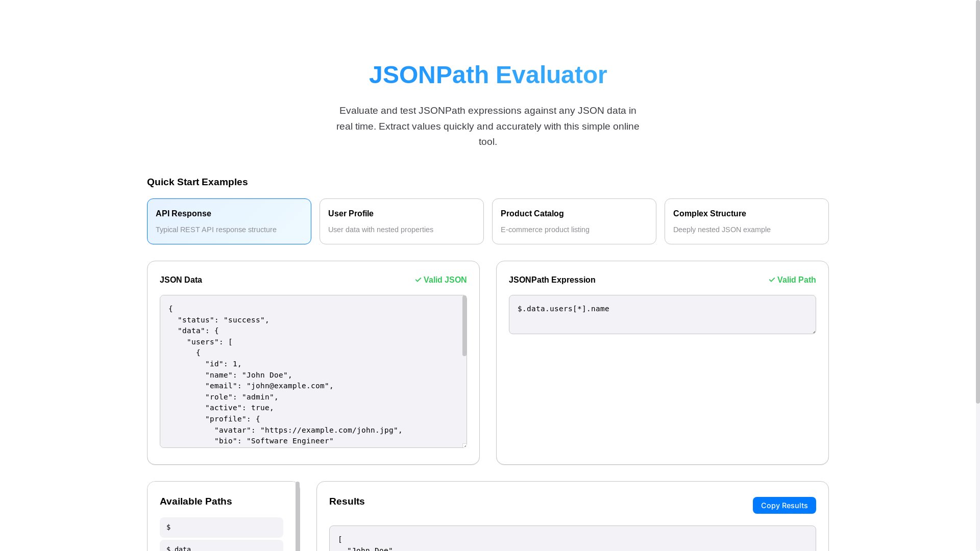The width and height of the screenshot is (980, 551).
Task: Click the Results heading
Action: tap(347, 502)
